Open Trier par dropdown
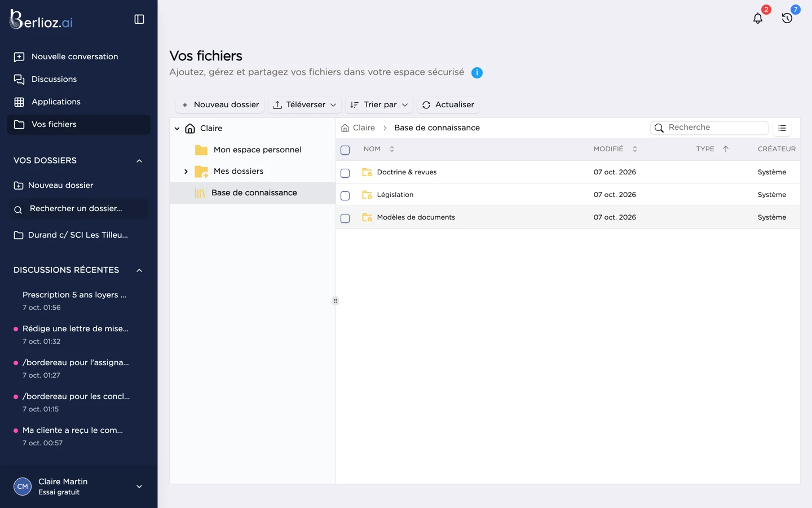 coord(379,105)
